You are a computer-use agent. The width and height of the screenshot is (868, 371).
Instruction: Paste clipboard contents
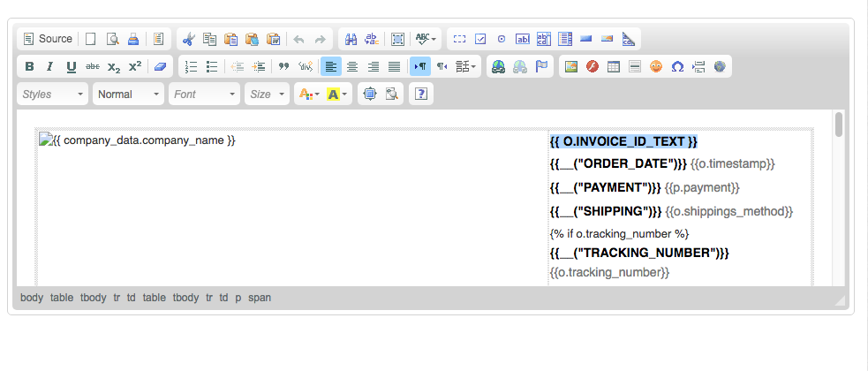coord(230,39)
